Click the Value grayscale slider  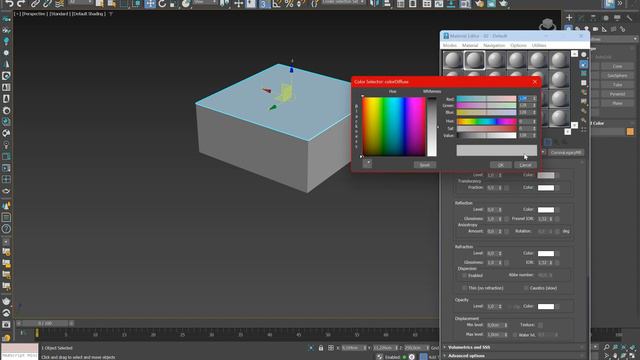pyautogui.click(x=486, y=135)
